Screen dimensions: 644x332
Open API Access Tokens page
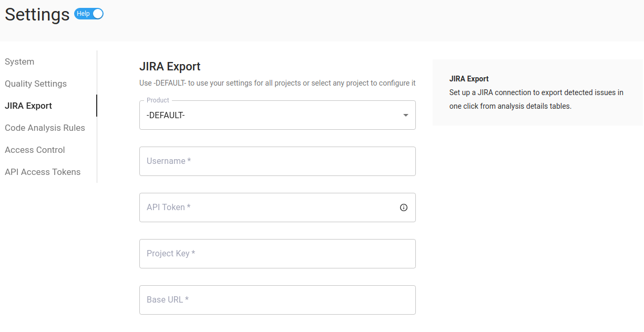click(43, 172)
